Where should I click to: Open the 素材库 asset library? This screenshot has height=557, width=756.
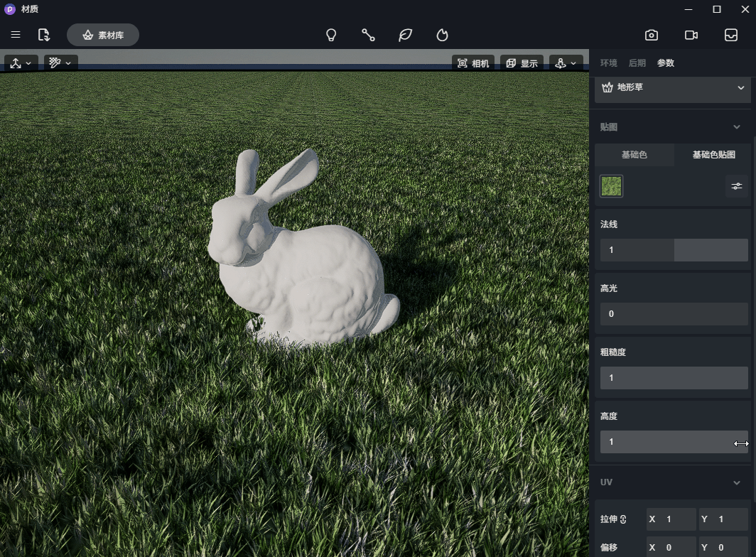pos(103,35)
